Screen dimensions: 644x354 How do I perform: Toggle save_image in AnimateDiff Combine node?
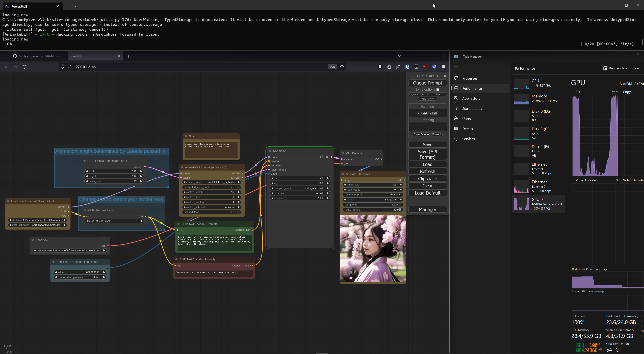pos(400,210)
